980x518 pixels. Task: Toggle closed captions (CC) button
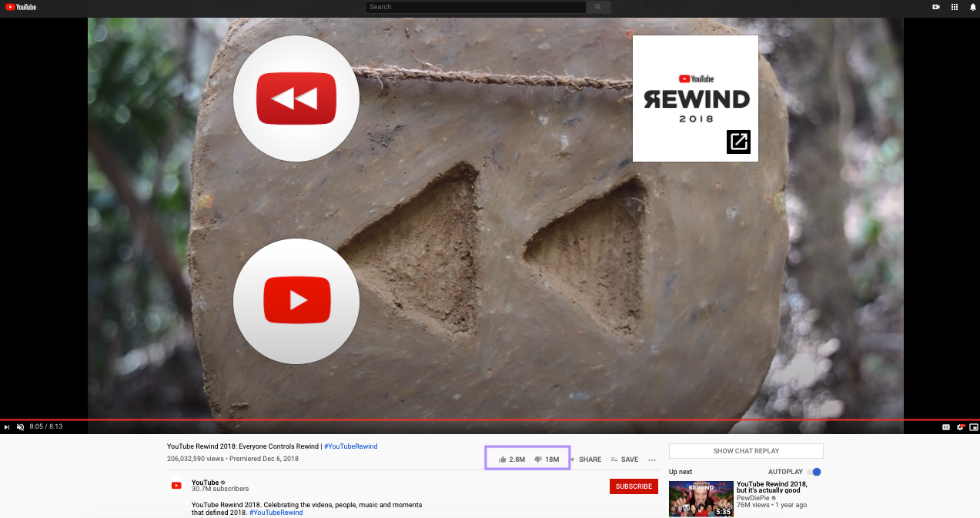[946, 426]
